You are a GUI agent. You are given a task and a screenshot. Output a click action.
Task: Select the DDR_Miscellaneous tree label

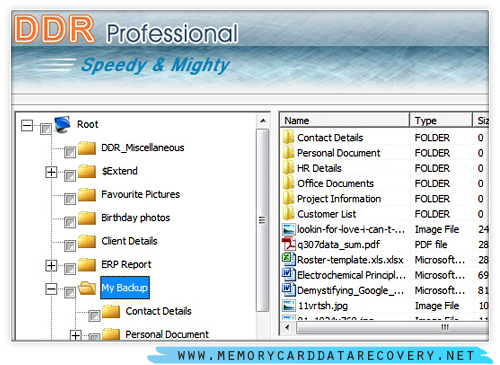point(143,148)
